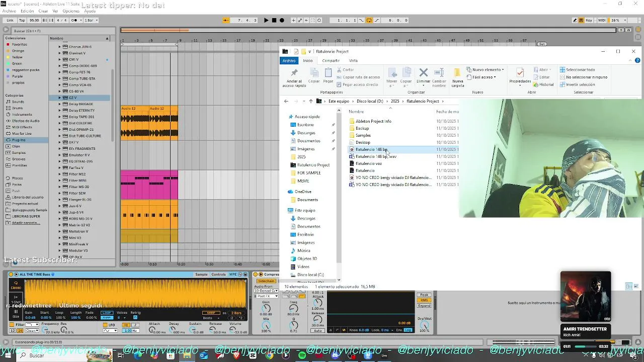Switch Simpler to Sample tab

pyautogui.click(x=201, y=275)
